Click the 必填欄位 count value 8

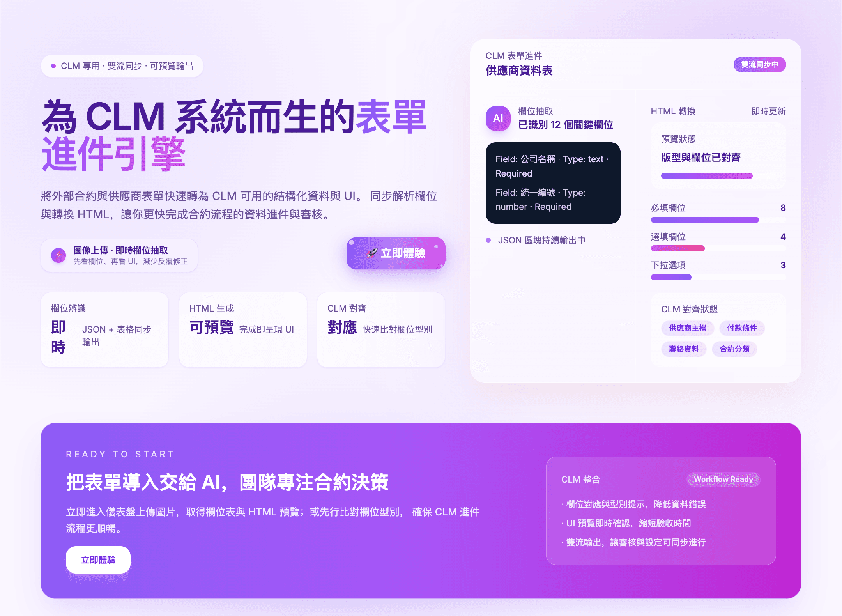click(783, 208)
